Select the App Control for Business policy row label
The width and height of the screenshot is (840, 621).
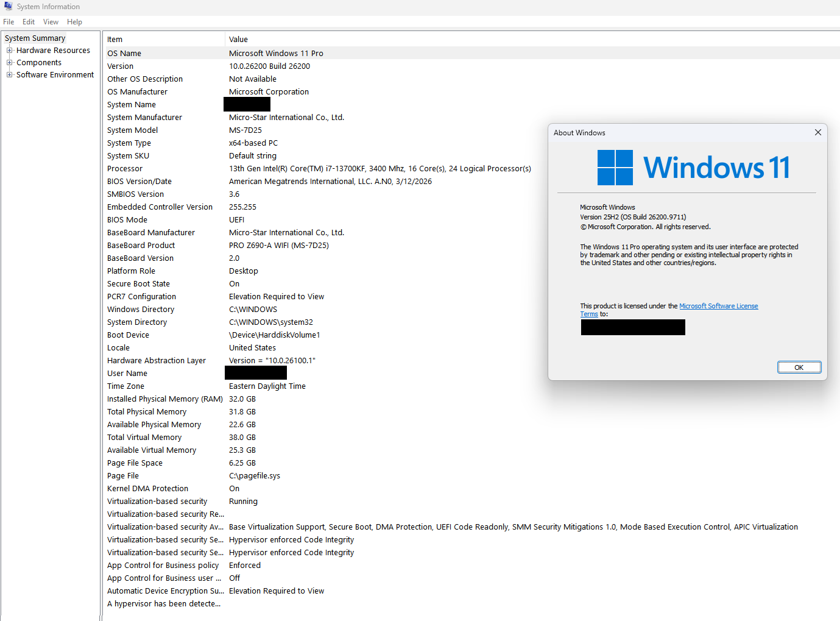pyautogui.click(x=163, y=566)
